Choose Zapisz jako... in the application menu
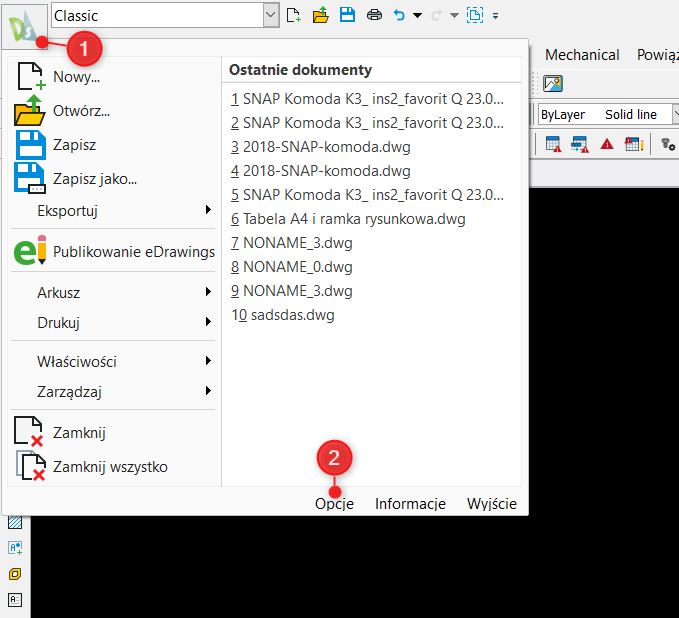The image size is (679, 618). point(113,178)
